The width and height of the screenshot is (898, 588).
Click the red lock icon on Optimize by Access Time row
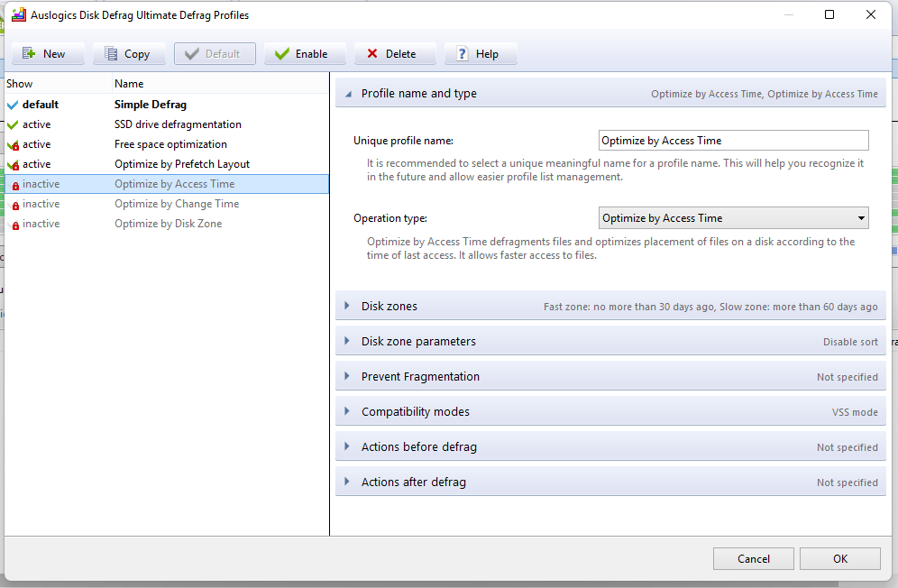coord(15,185)
